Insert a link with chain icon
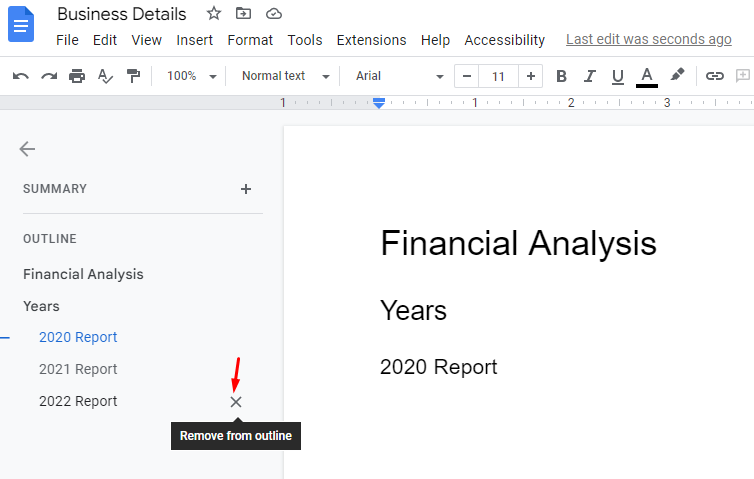The image size is (754, 479). tap(715, 76)
